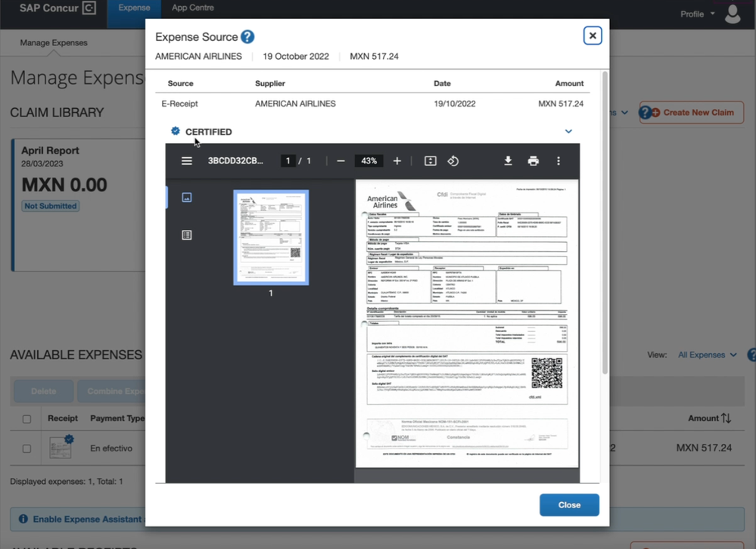Edit the 43% zoom level field
This screenshot has height=549, width=756.
click(369, 161)
